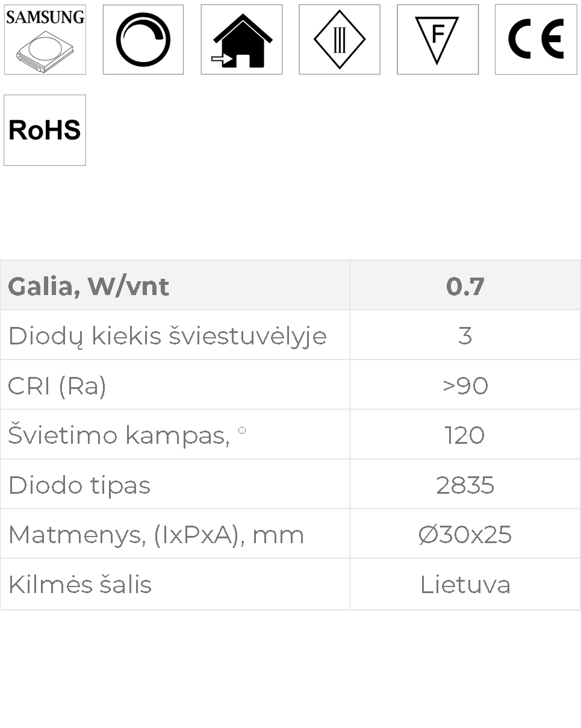The height and width of the screenshot is (728, 581).
Task: Select the 0.7 power value cell
Action: (465, 285)
